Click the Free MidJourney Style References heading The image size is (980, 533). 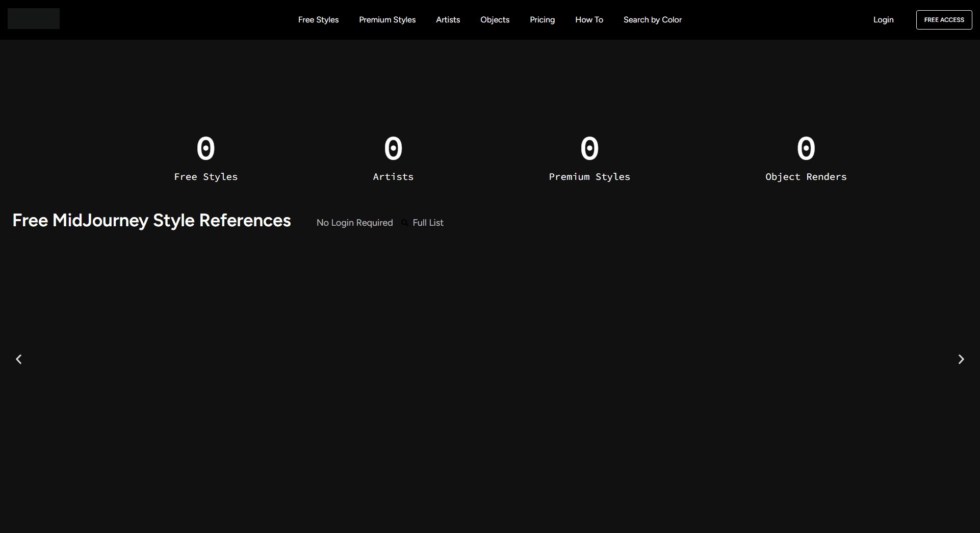(x=151, y=220)
